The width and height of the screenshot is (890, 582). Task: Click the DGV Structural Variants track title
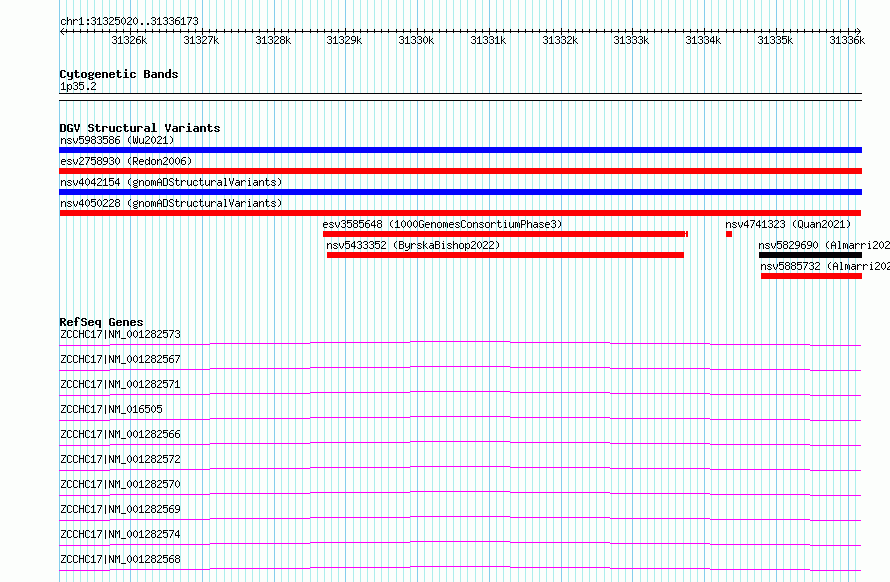(x=140, y=128)
